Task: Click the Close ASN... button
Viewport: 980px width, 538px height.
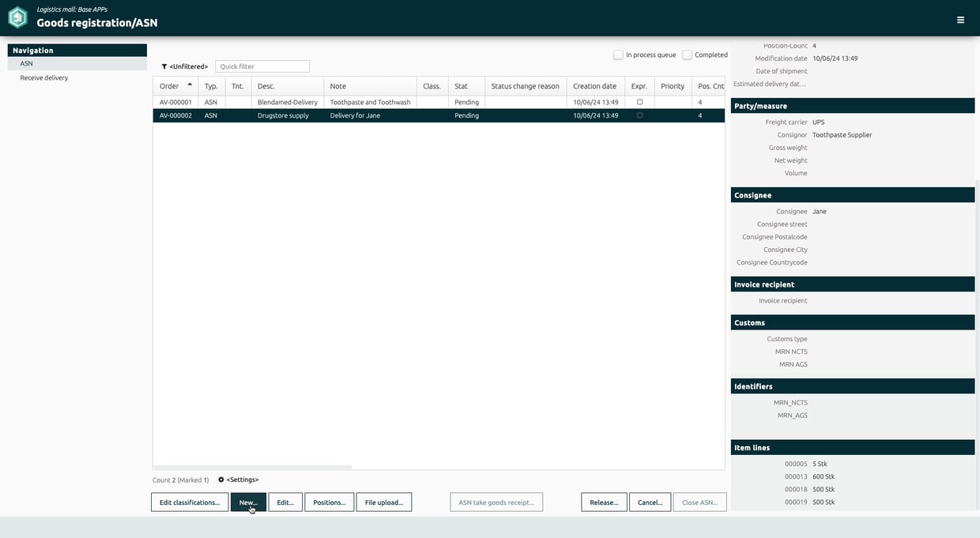Action: coord(699,502)
